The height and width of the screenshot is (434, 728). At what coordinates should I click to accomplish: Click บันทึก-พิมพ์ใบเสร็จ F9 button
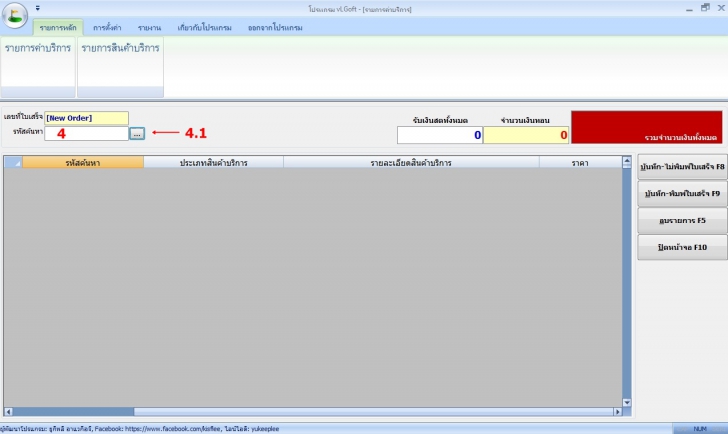coord(682,194)
